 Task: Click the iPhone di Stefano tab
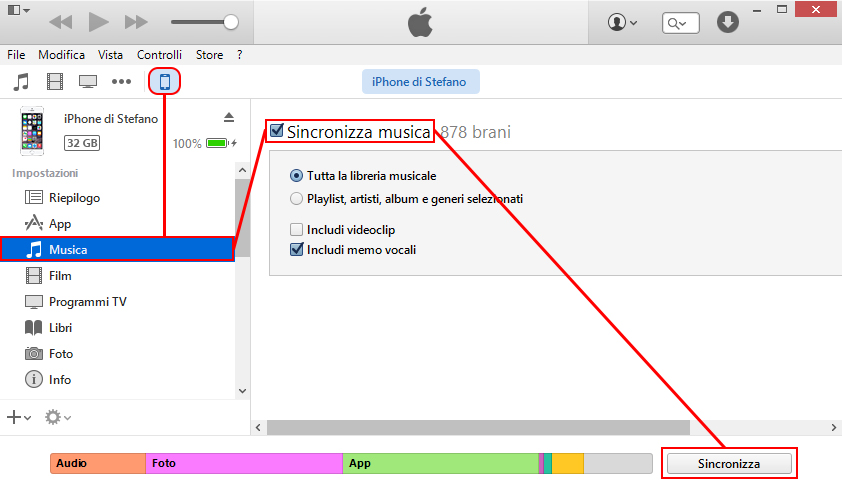point(420,82)
